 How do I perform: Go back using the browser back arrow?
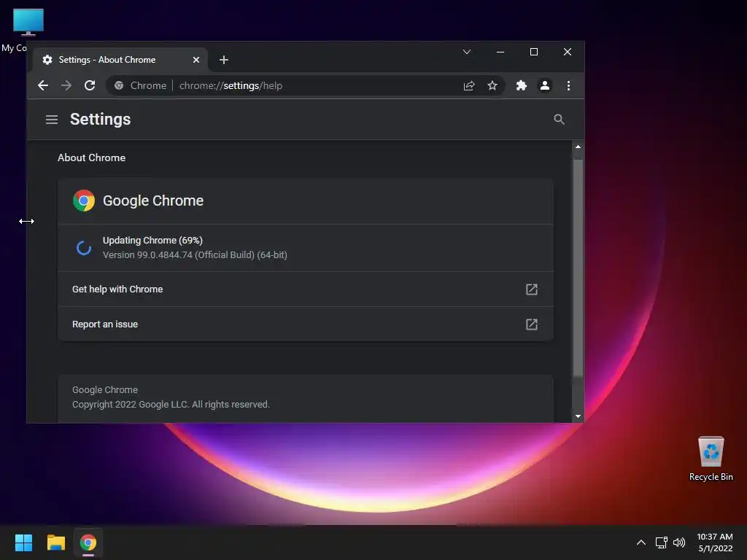43,86
